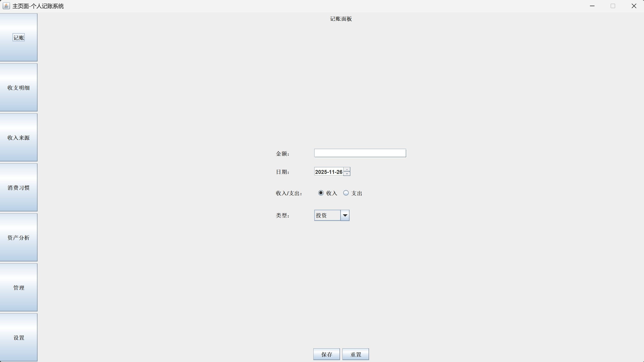Viewport: 644px width, 362px height.
Task: Click the Java app icon in title bar
Action: (6, 6)
